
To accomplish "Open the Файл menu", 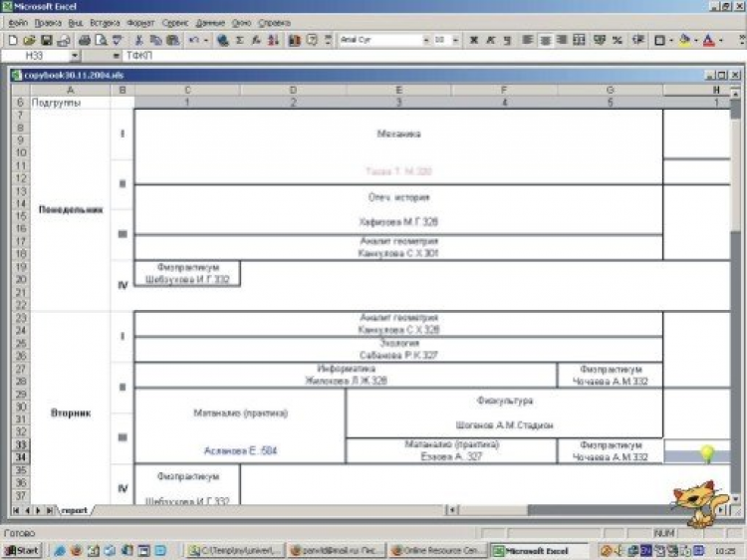I will click(18, 23).
